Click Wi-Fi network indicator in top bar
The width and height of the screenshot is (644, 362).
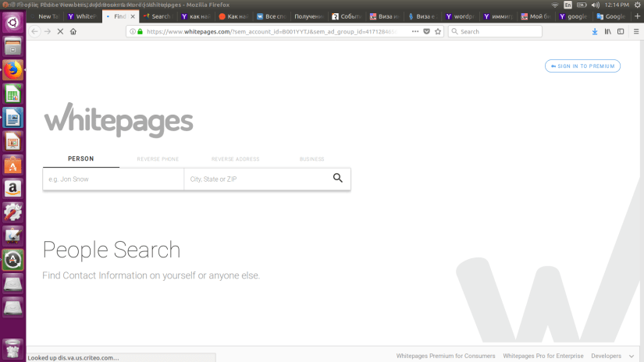point(555,5)
